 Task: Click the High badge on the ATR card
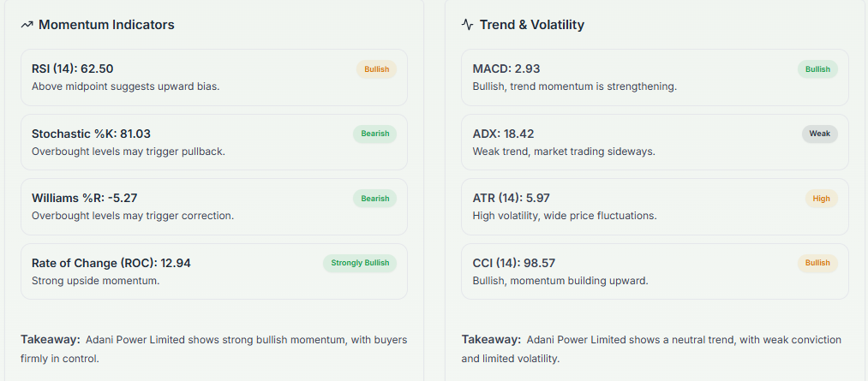(821, 199)
